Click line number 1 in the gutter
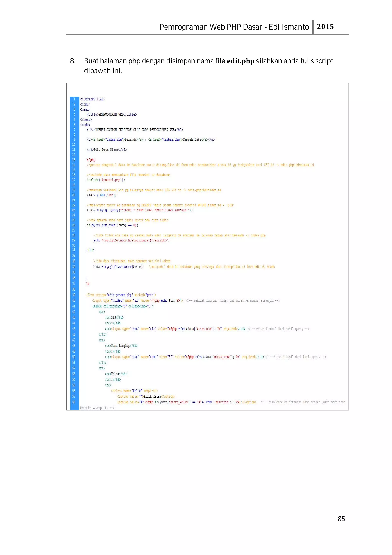Viewport: 392px width, 555px height. pyautogui.click(x=74, y=99)
